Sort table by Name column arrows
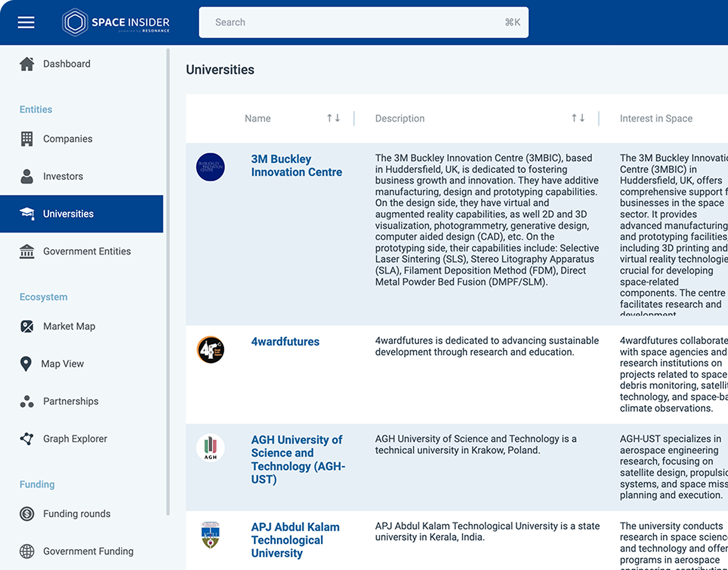 click(334, 118)
